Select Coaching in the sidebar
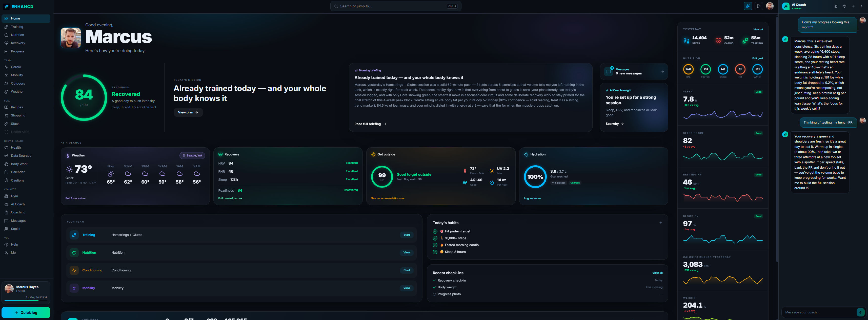 26,213
